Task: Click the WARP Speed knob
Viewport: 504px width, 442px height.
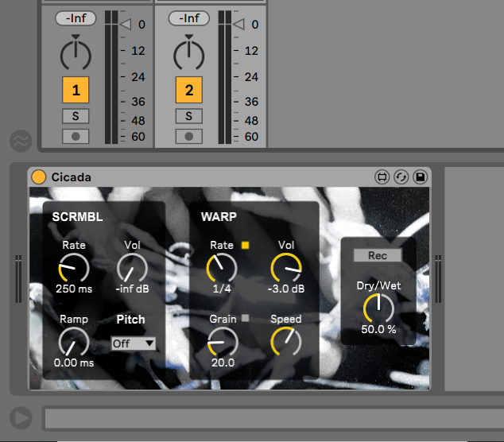Action: 286,342
